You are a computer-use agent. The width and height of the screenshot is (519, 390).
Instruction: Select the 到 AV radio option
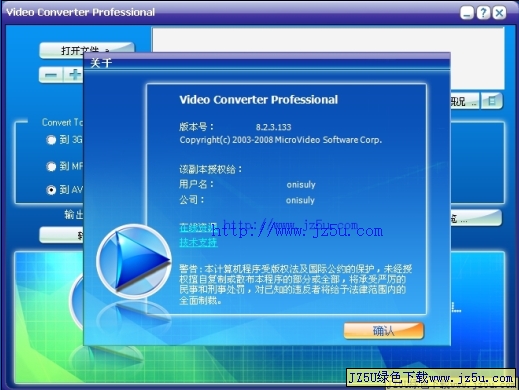coord(51,190)
